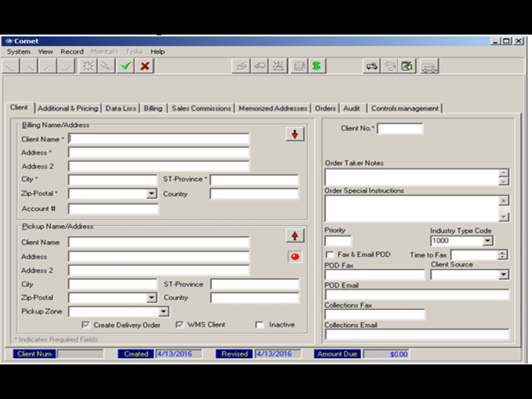Click the picture toolbar icon beside the return arrow
The height and width of the screenshot is (399, 532).
tap(407, 66)
